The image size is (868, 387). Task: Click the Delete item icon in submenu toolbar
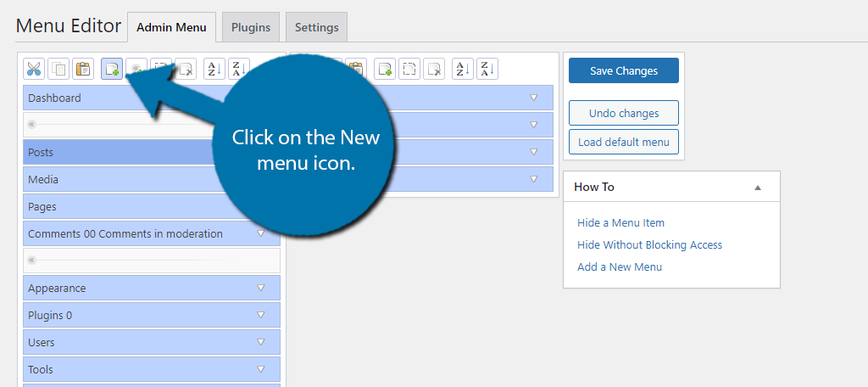click(x=435, y=69)
